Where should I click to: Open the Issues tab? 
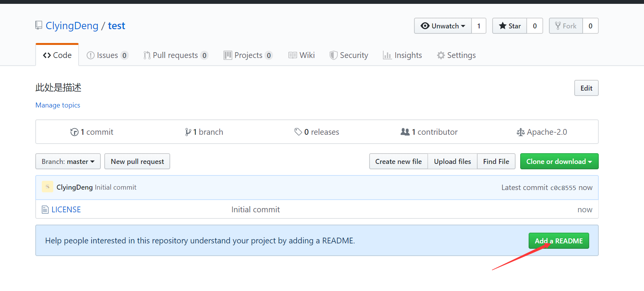coord(107,55)
